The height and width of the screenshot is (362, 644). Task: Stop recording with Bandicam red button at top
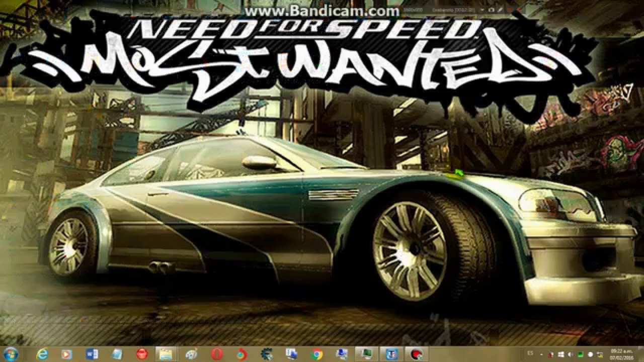pyautogui.click(x=510, y=10)
